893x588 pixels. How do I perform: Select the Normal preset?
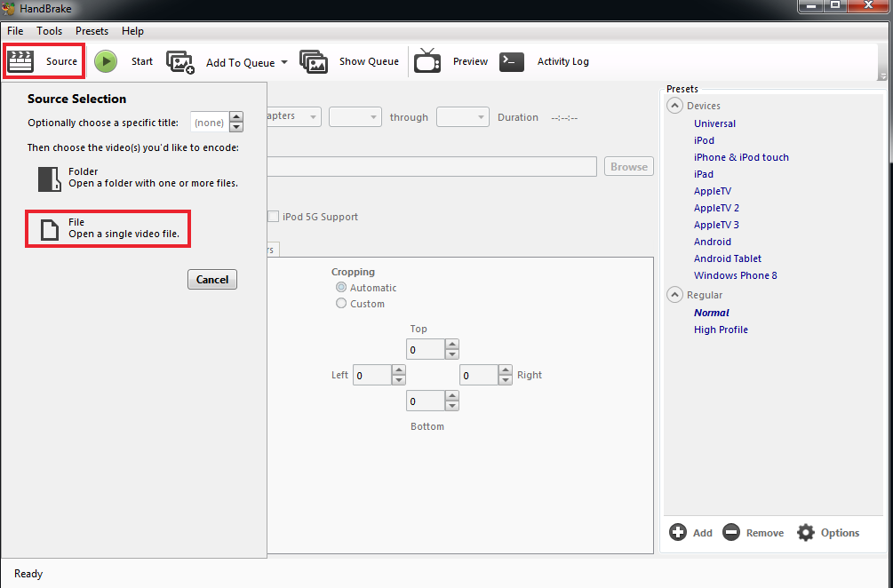click(x=712, y=313)
